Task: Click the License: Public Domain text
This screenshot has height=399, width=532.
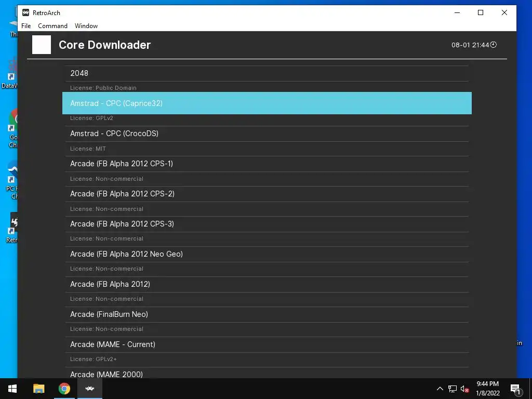Action: 103,88
